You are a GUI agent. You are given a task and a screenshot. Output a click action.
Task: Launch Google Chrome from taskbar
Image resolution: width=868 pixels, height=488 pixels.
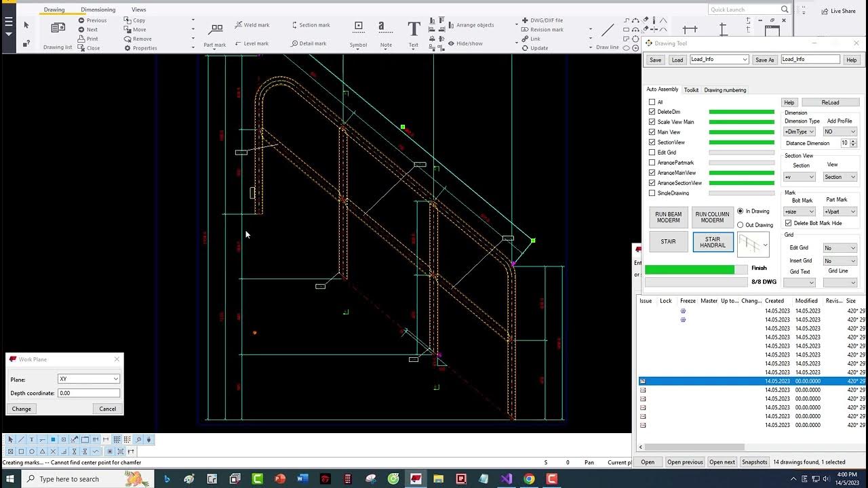[x=529, y=479]
